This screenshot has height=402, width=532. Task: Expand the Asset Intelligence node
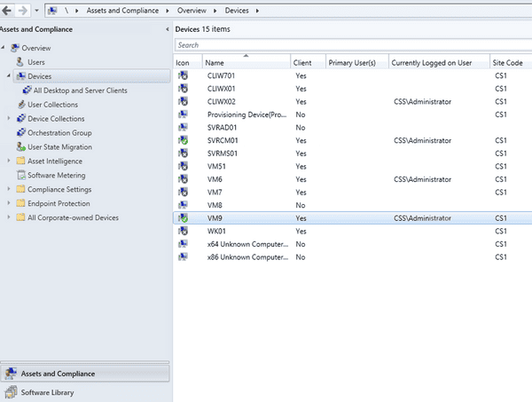click(x=9, y=161)
